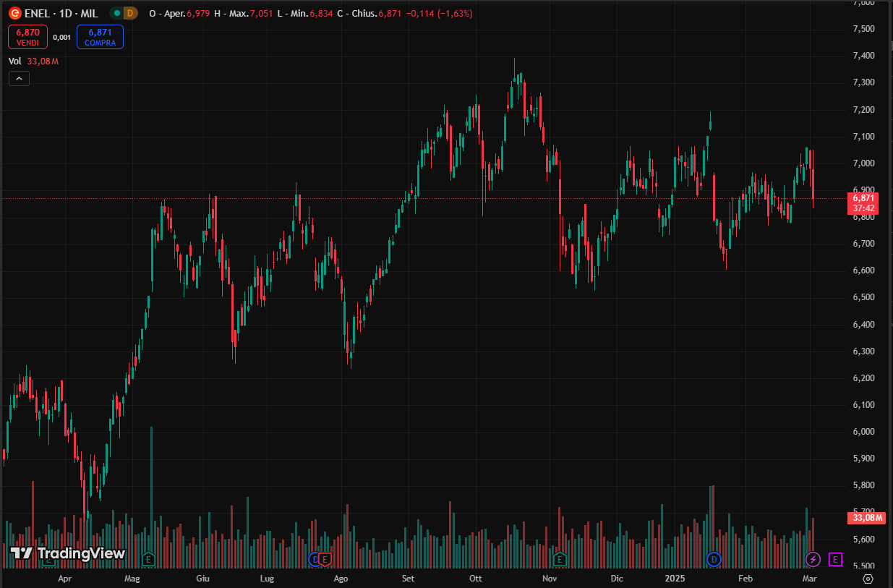The width and height of the screenshot is (893, 588).
Task: Click the 0,001 spread value
Action: coord(62,37)
